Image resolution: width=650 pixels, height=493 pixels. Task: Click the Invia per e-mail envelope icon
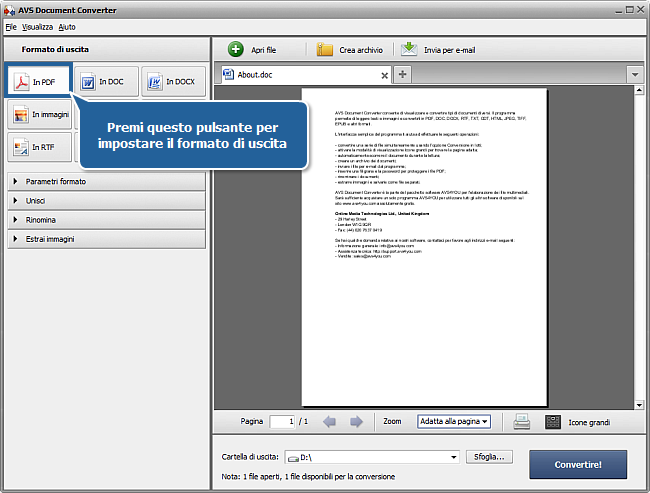pyautogui.click(x=409, y=49)
